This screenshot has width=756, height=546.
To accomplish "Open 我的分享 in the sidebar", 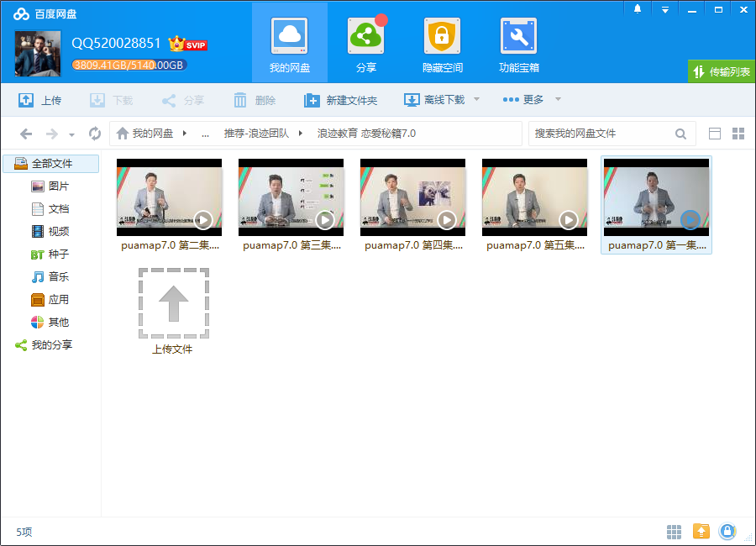I will 44,345.
